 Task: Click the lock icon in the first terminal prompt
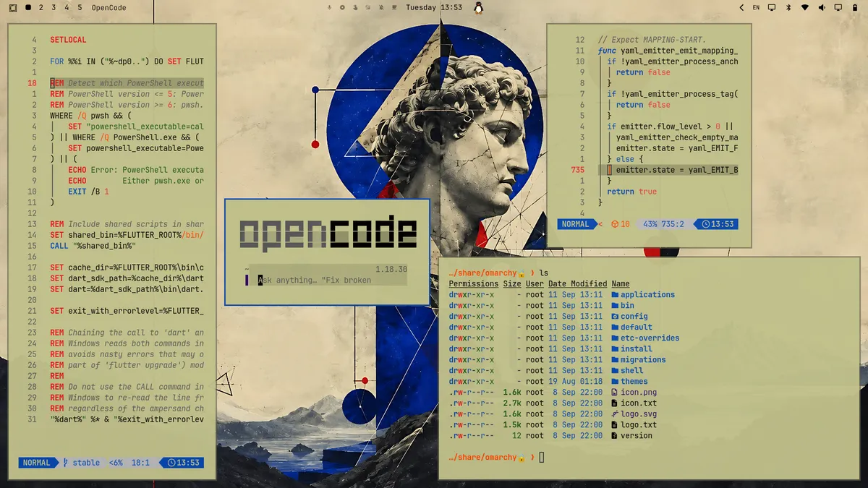tap(521, 273)
